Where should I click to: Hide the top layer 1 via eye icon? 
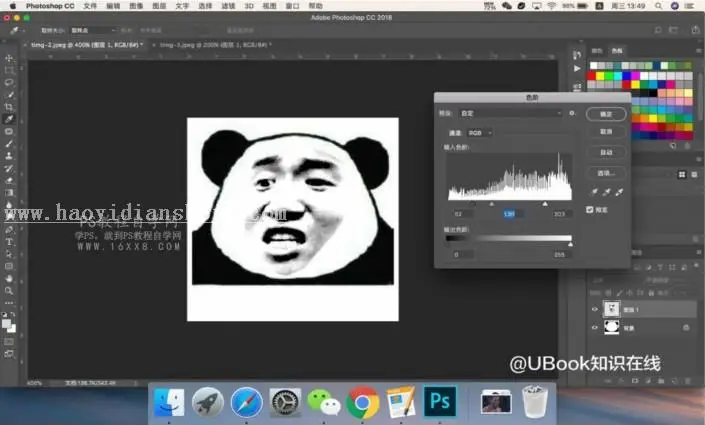coord(594,309)
